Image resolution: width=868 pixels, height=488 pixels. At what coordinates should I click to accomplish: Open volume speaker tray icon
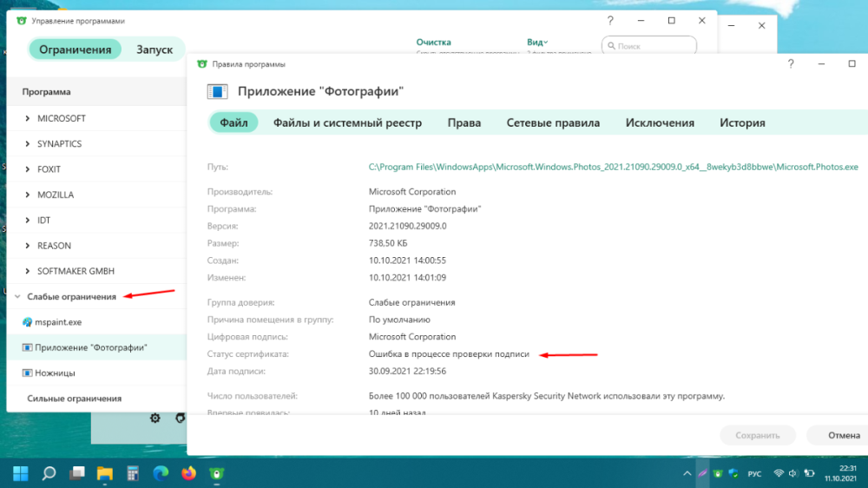tap(793, 473)
